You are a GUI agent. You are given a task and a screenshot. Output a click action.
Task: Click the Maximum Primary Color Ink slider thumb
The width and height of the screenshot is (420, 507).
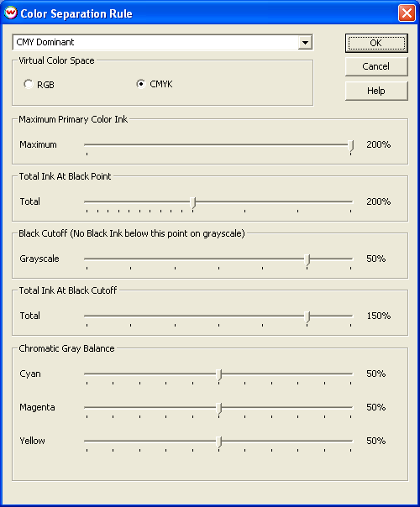pyautogui.click(x=351, y=145)
